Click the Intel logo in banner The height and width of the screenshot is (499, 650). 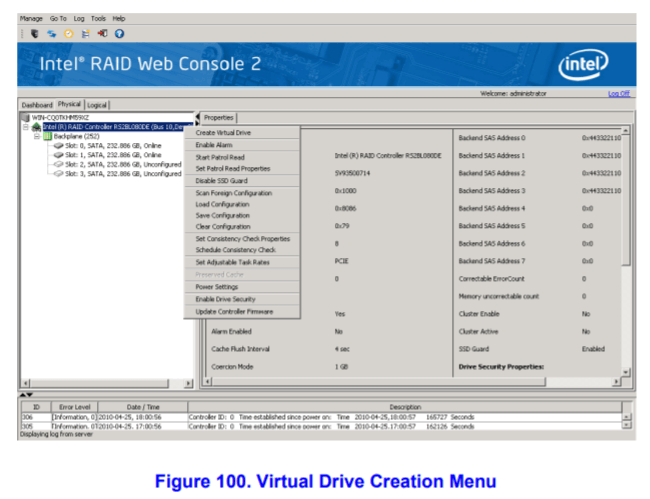(x=583, y=64)
